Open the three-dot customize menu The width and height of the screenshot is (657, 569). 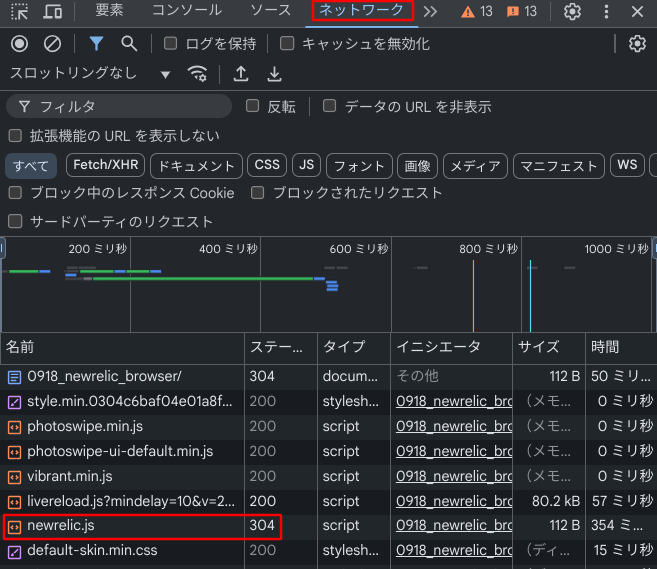[x=606, y=11]
